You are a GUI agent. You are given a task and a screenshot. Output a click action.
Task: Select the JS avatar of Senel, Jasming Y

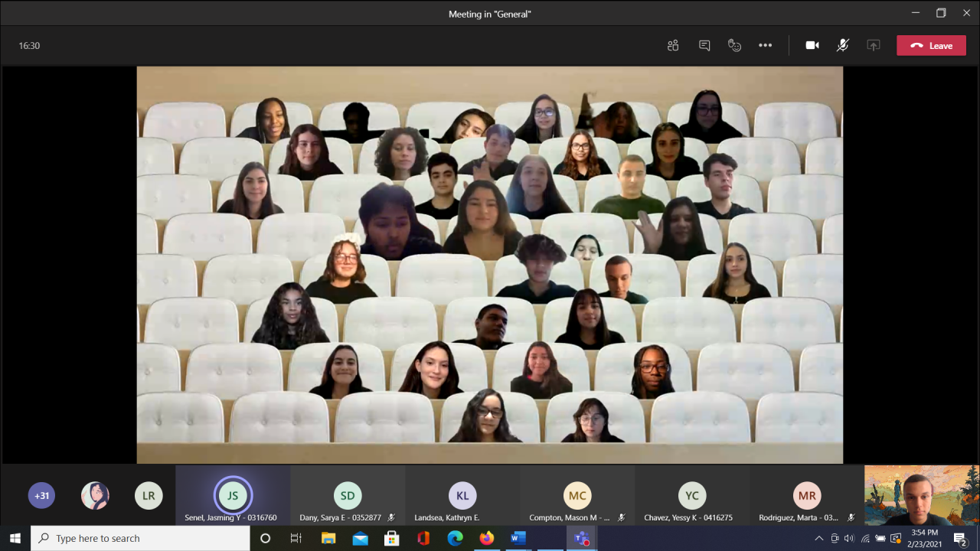pos(233,495)
